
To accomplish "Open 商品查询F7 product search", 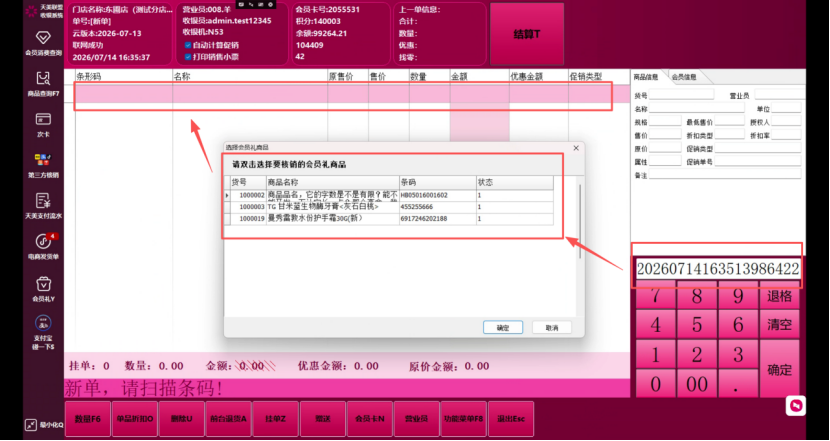I will click(43, 84).
